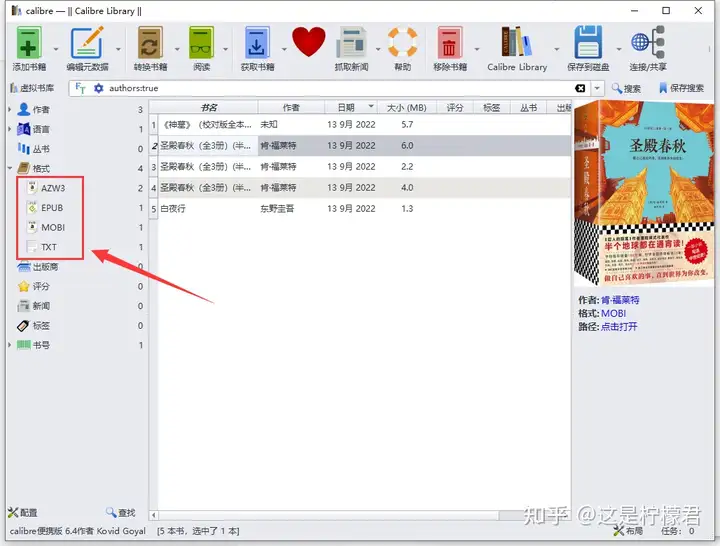Select the 圣殿春秋 row sized 4.0 MB
This screenshot has height=546, width=720.
coord(360,187)
